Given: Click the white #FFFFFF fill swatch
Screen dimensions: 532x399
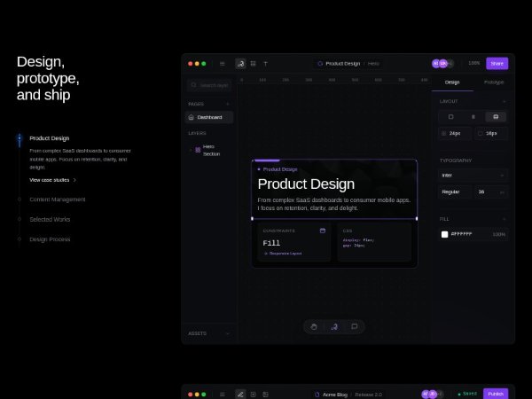Looking at the screenshot, I should point(445,234).
